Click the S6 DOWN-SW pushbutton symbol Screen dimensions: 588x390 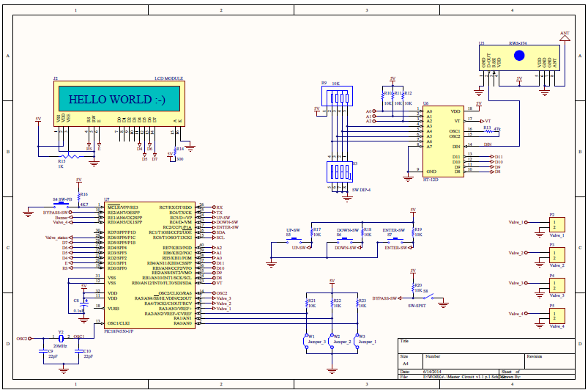[x=344, y=240]
